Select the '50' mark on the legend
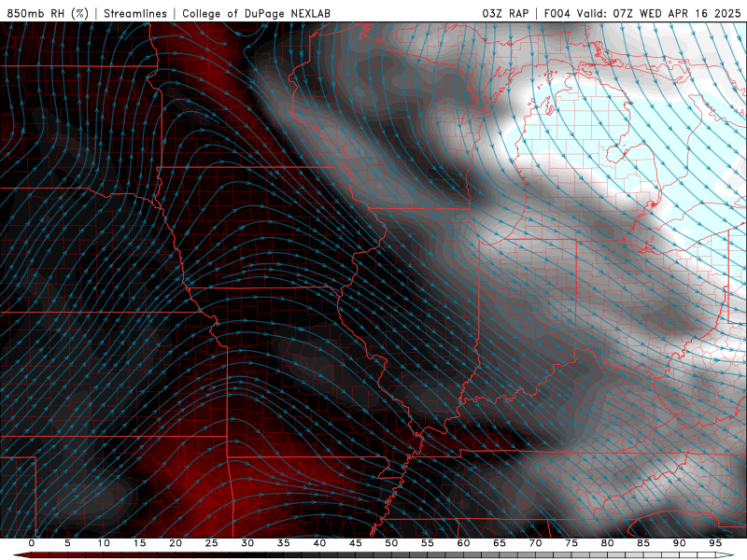Screen dimensions: 747x560 [391, 543]
